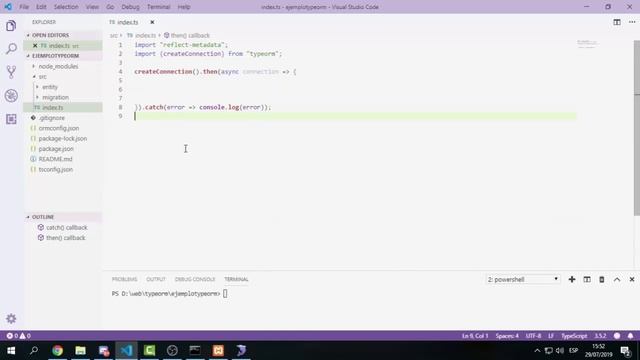The image size is (640, 360).
Task: Change end of line sequence LF
Action: 551,336
